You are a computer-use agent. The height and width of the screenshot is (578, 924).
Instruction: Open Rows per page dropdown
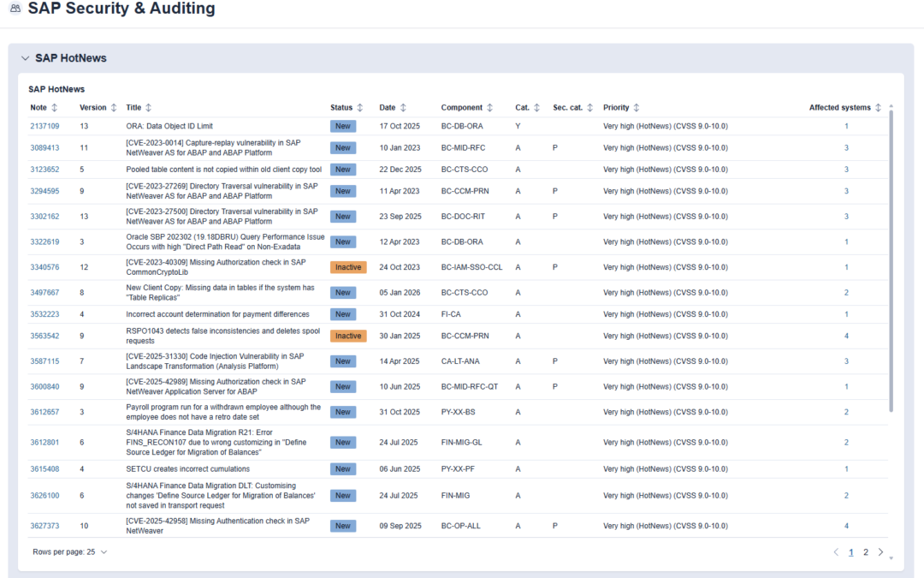point(70,552)
